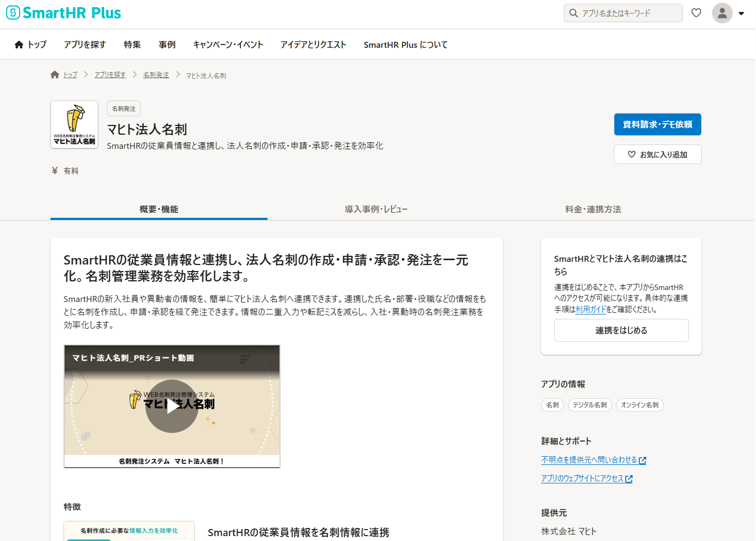The height and width of the screenshot is (541, 756).
Task: Click the 特徴 section heading
Action: pyautogui.click(x=72, y=507)
